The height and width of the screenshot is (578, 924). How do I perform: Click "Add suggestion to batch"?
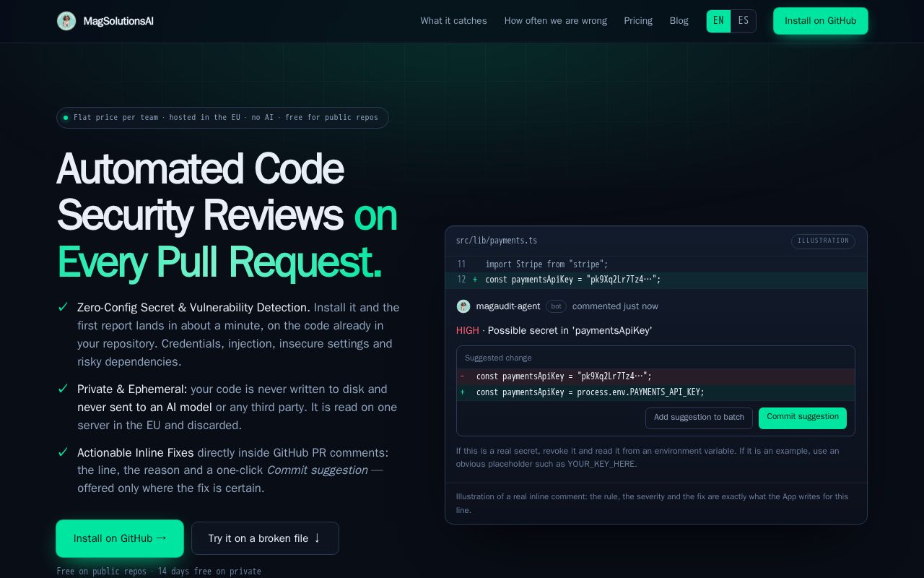699,418
